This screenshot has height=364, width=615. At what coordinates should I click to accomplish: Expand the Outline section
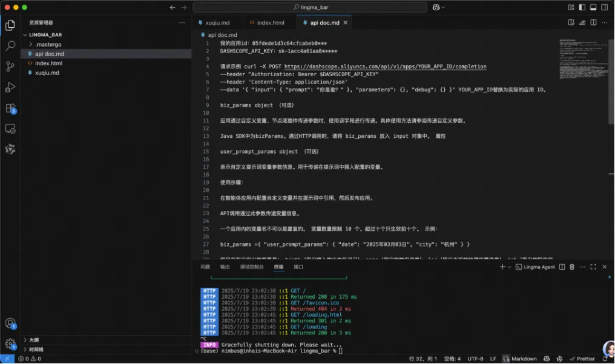pos(106,340)
